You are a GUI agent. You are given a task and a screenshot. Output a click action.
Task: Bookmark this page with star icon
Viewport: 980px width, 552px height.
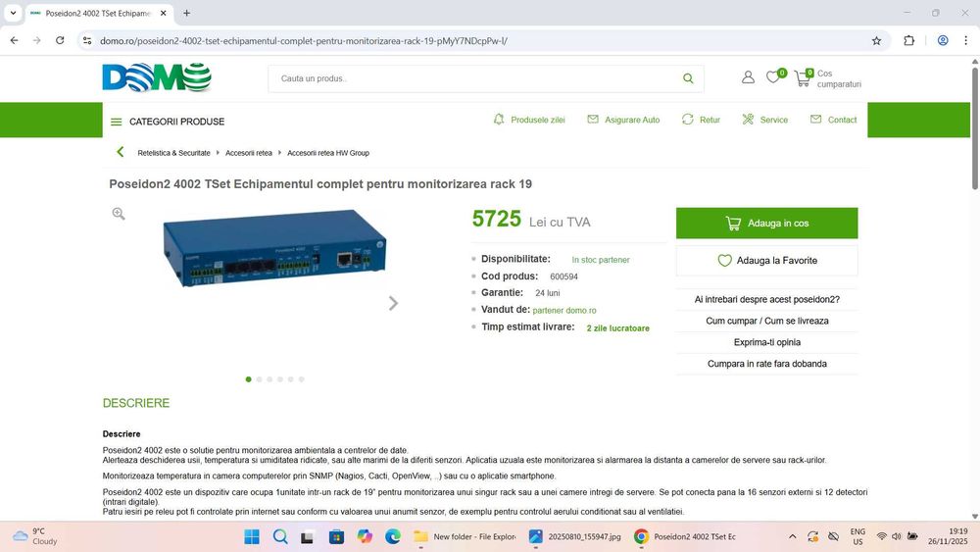(x=876, y=40)
